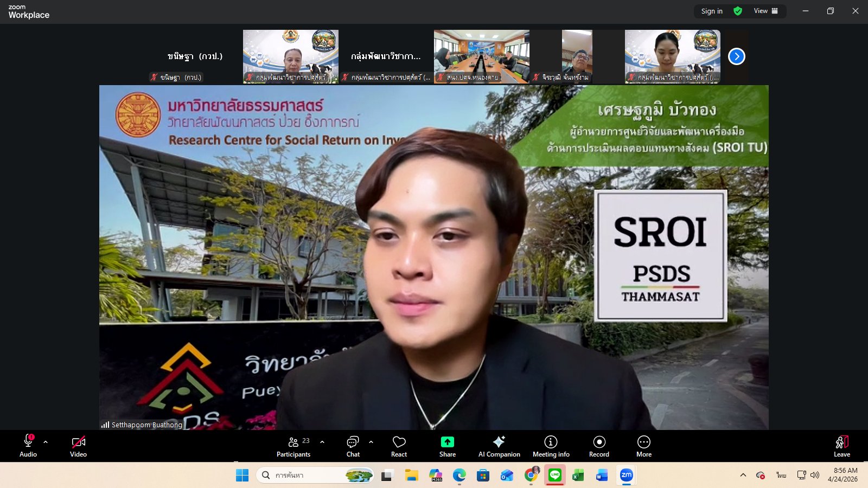Image resolution: width=868 pixels, height=488 pixels.
Task: Open the More options menu
Action: (643, 446)
